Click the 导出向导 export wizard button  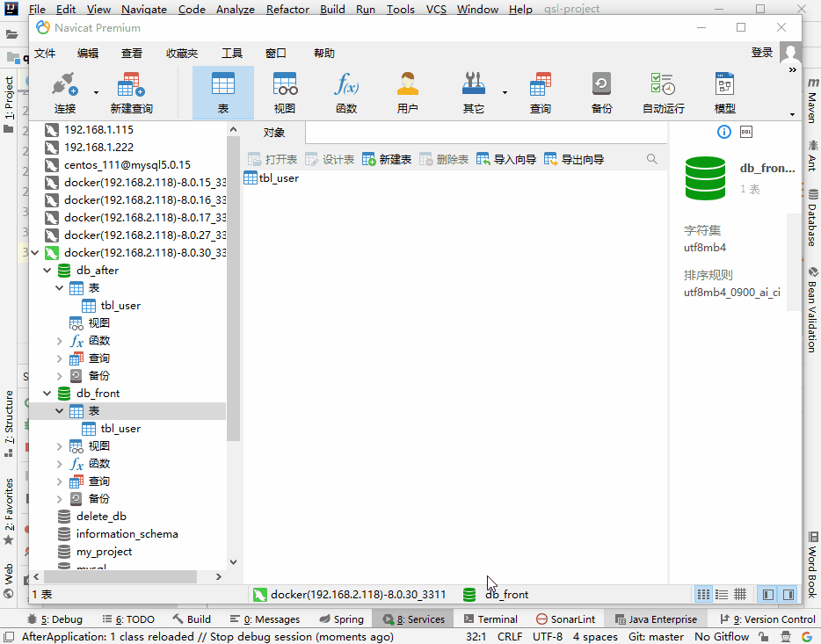(574, 159)
